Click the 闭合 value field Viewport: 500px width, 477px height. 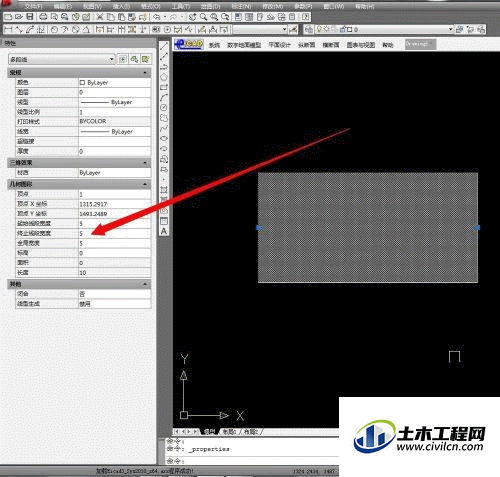114,294
